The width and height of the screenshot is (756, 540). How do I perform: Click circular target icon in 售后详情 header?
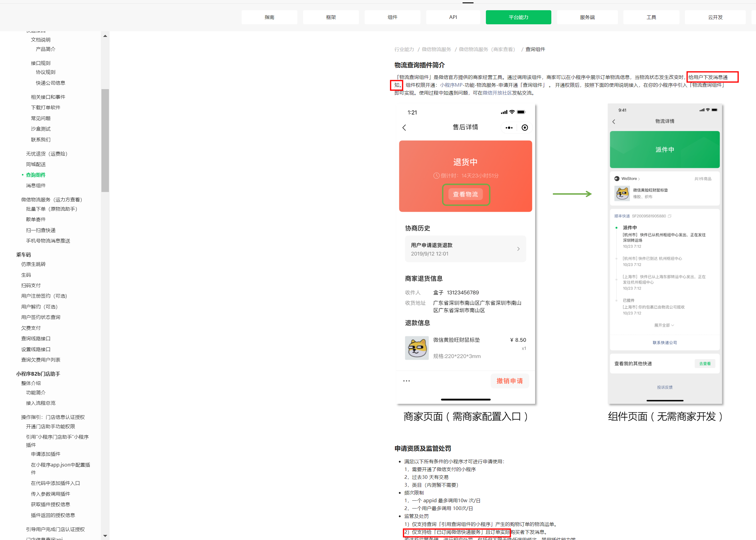click(525, 128)
